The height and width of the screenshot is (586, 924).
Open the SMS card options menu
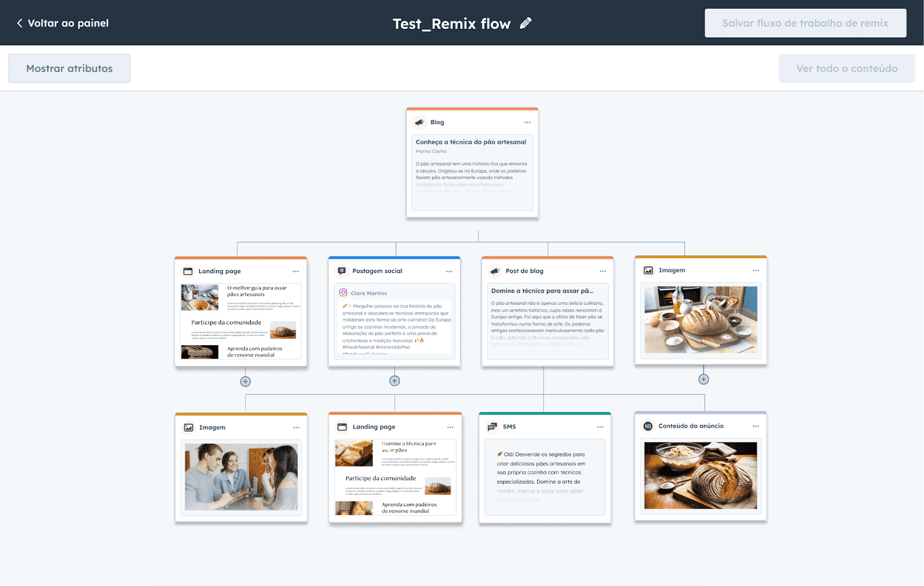click(600, 427)
